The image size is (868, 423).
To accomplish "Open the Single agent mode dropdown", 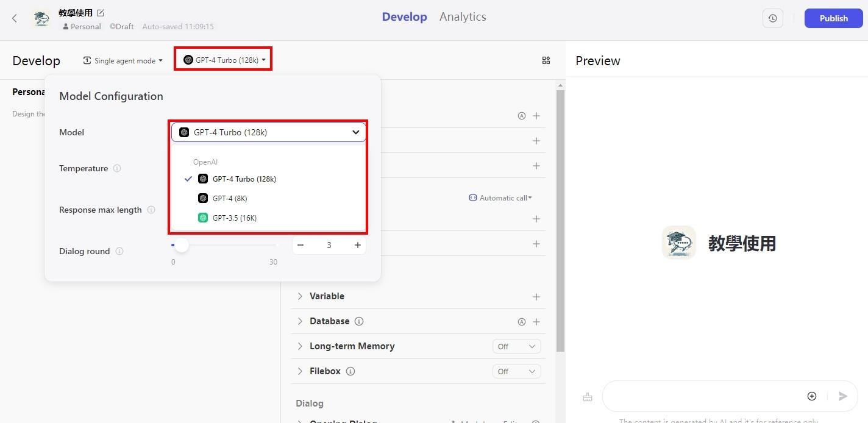I will click(123, 60).
